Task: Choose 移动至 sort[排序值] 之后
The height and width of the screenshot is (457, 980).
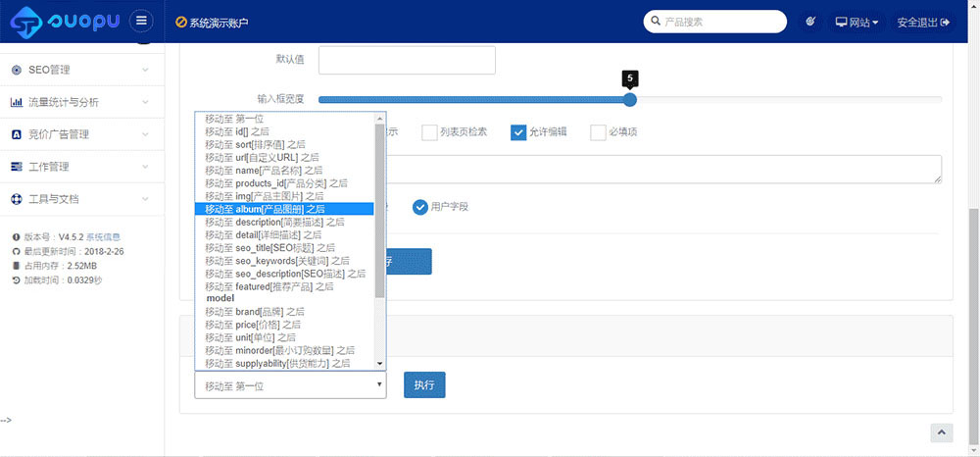Action: point(284,144)
